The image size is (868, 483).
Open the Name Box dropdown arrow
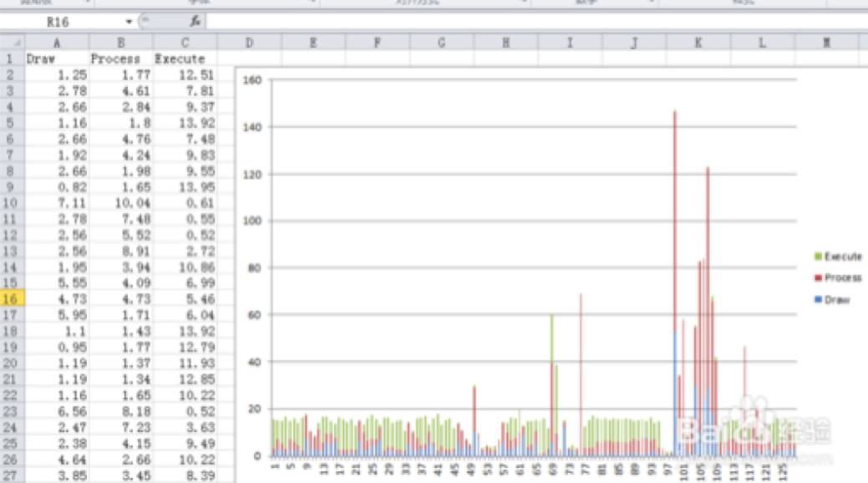click(x=129, y=22)
